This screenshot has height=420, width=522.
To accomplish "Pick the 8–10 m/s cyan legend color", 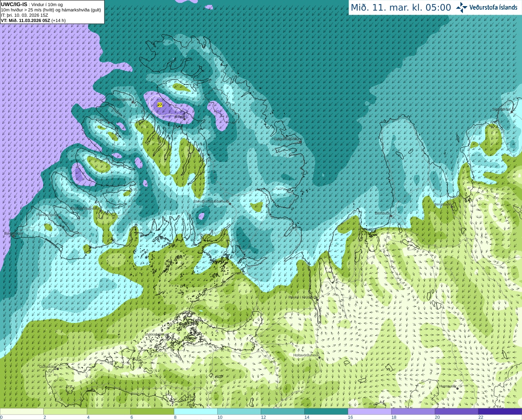I will coord(196,411).
